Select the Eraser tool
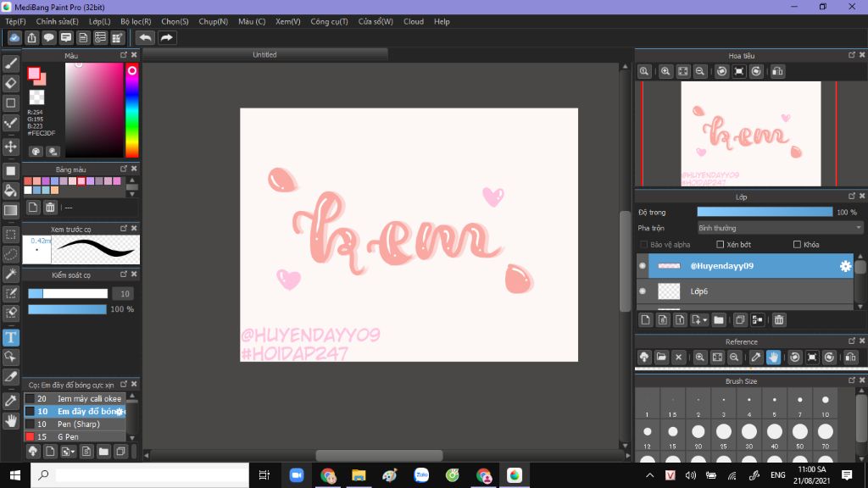The width and height of the screenshot is (868, 488). pos(11,83)
